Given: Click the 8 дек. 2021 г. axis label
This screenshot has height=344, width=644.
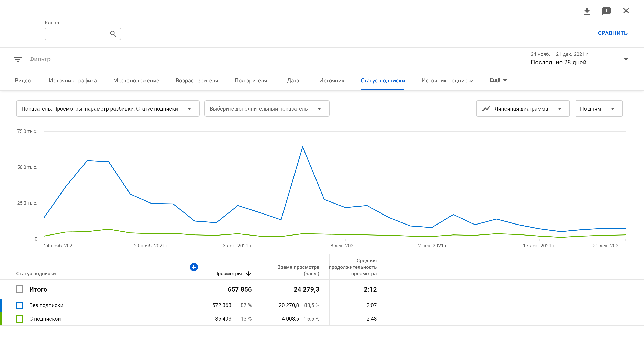Looking at the screenshot, I should pos(345,246).
